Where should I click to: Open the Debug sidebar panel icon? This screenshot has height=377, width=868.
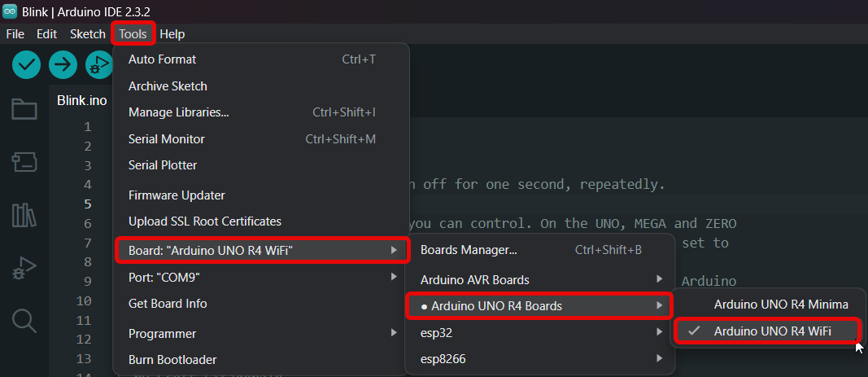click(x=24, y=269)
